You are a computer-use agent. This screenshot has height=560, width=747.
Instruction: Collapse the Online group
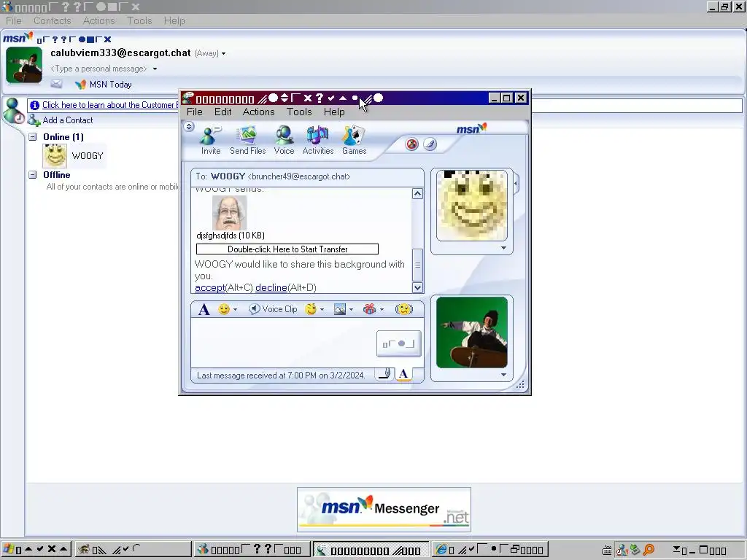(x=32, y=137)
